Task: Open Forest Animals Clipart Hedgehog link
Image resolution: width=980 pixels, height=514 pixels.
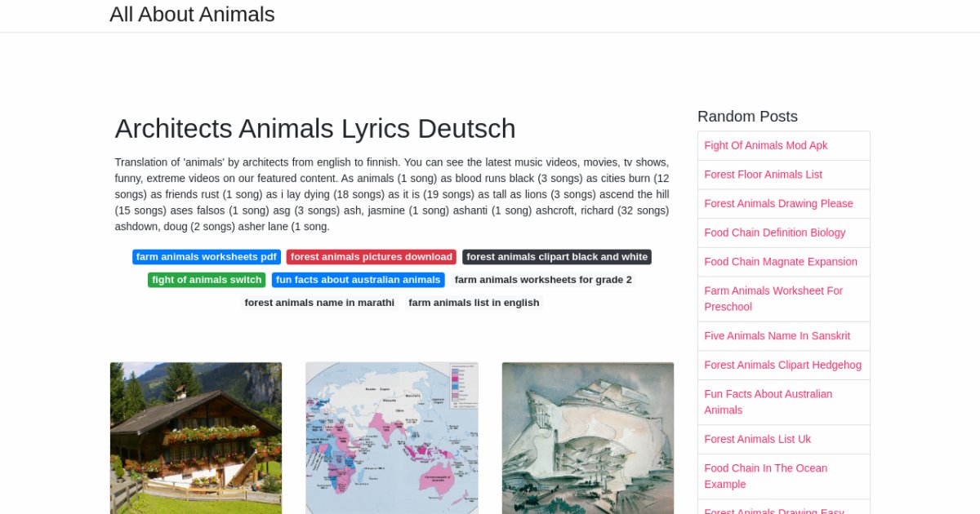Action: [782, 365]
